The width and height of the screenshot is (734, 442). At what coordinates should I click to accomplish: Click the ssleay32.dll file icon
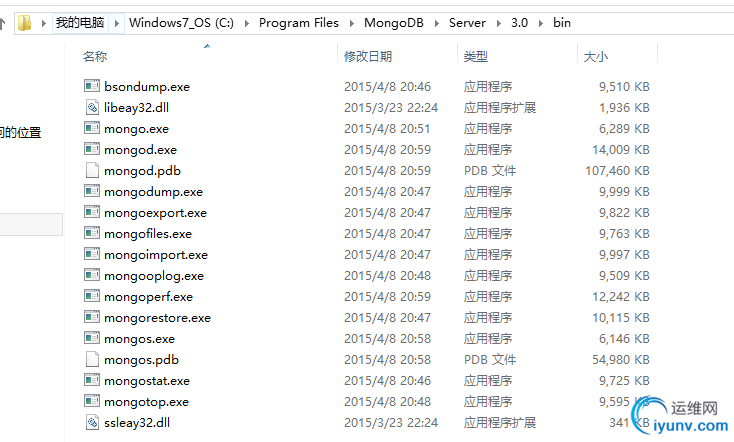(92, 422)
